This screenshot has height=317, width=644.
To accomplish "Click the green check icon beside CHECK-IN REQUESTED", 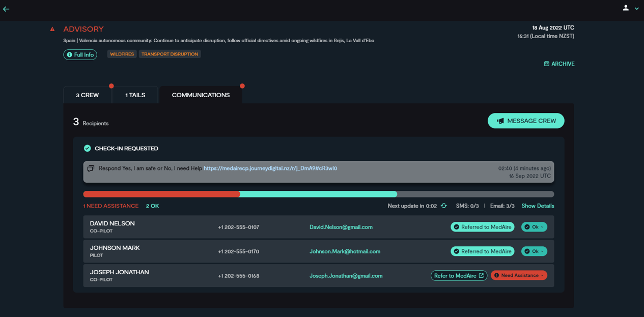I will click(x=87, y=148).
